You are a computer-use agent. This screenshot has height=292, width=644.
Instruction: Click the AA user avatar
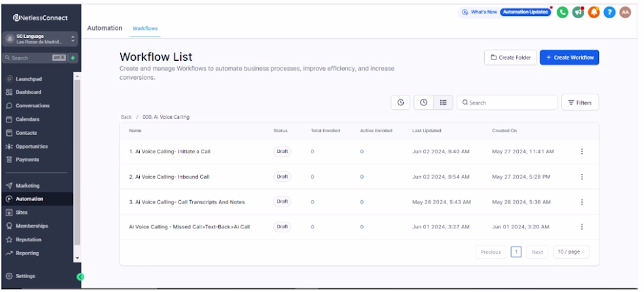(x=625, y=12)
